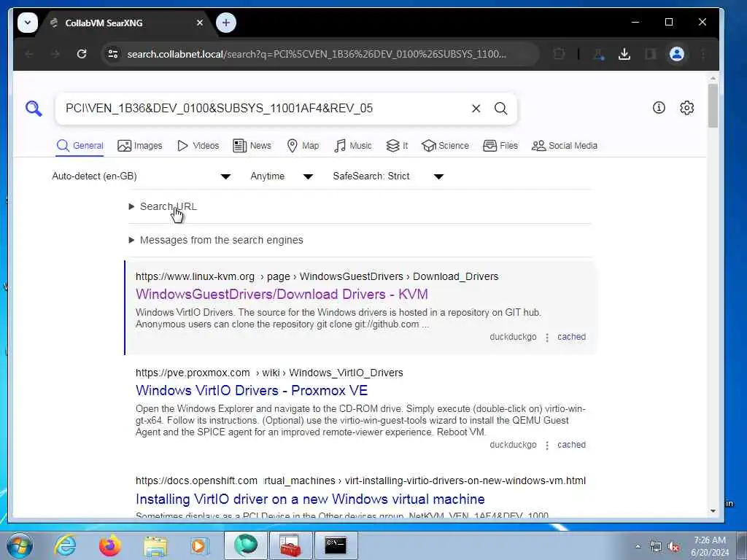This screenshot has width=747, height=560.
Task: Open the browser downloads icon
Action: [x=624, y=54]
